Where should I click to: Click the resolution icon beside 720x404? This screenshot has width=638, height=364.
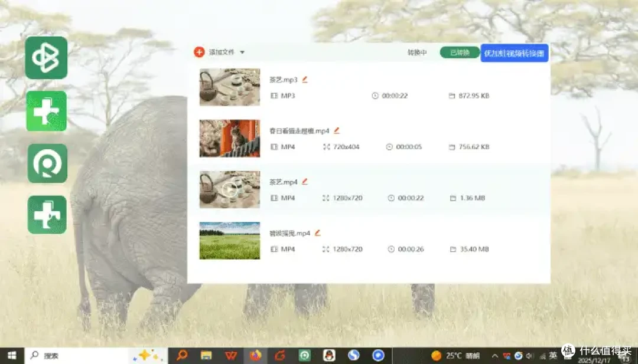click(326, 147)
